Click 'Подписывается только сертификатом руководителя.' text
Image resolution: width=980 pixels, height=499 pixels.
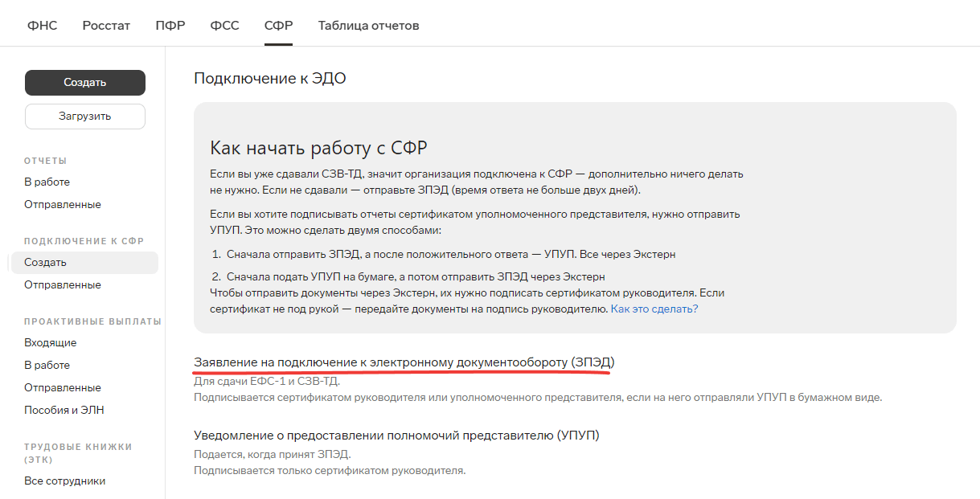pos(330,471)
